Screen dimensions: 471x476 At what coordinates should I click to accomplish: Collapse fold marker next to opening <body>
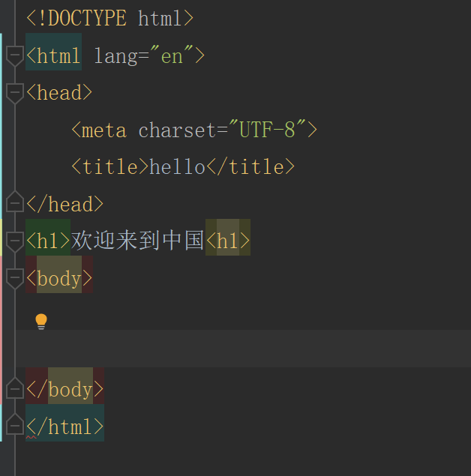[14, 278]
